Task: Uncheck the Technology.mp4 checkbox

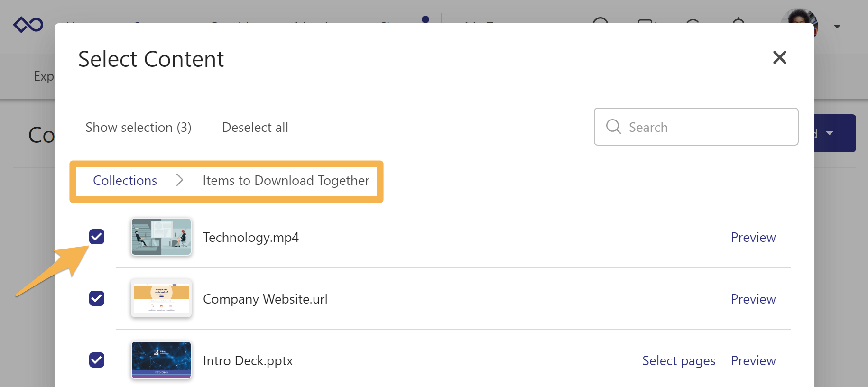Action: (x=97, y=237)
